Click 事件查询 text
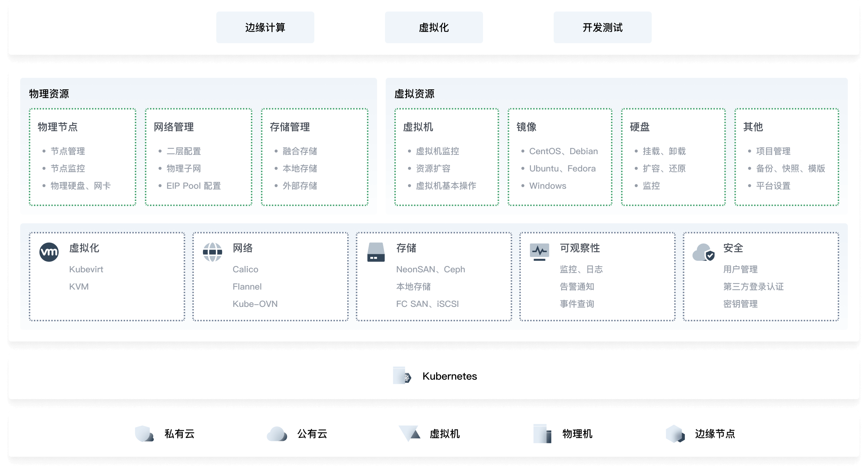The width and height of the screenshot is (868, 474). (x=577, y=304)
